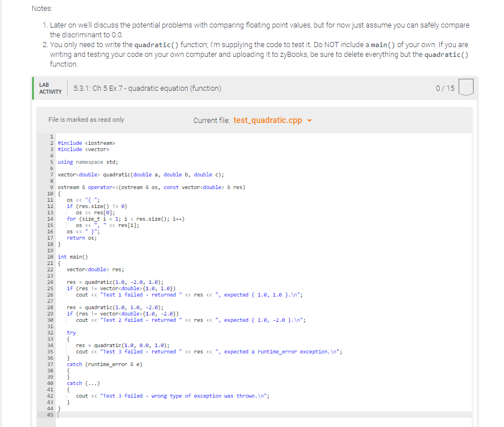Click the 'if (res != vector<double>{1.0, 1.0})' line
504x427 pixels.
121,288
